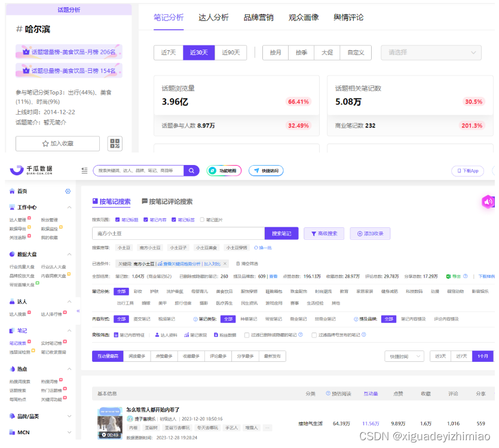
Task: Click the MCN sidebar icon
Action: (x=12, y=432)
